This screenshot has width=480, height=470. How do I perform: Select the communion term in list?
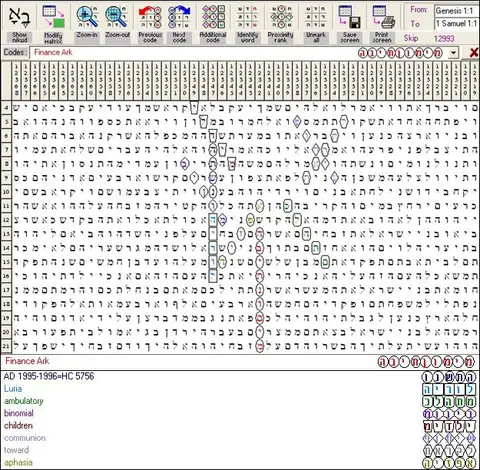click(25, 438)
